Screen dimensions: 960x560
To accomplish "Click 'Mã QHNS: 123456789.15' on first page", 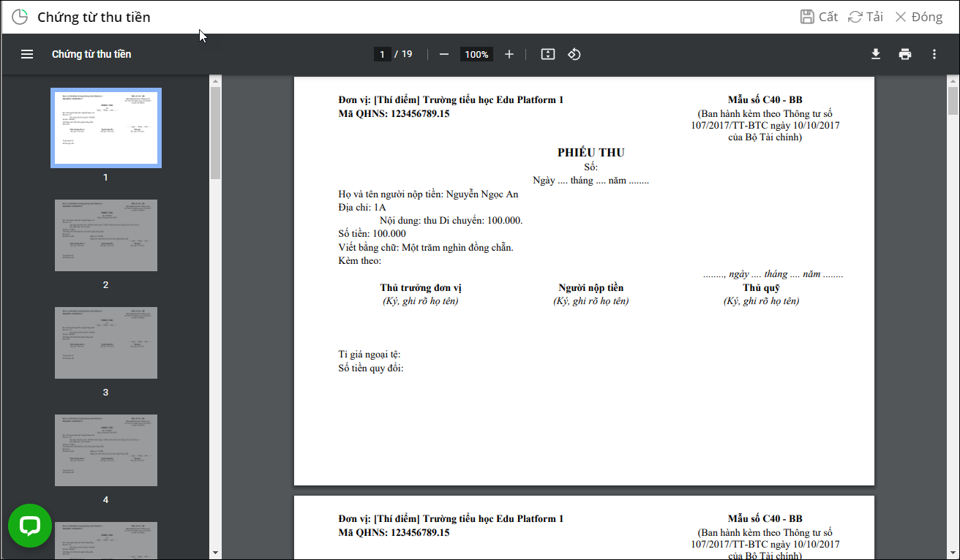I will [x=394, y=114].
